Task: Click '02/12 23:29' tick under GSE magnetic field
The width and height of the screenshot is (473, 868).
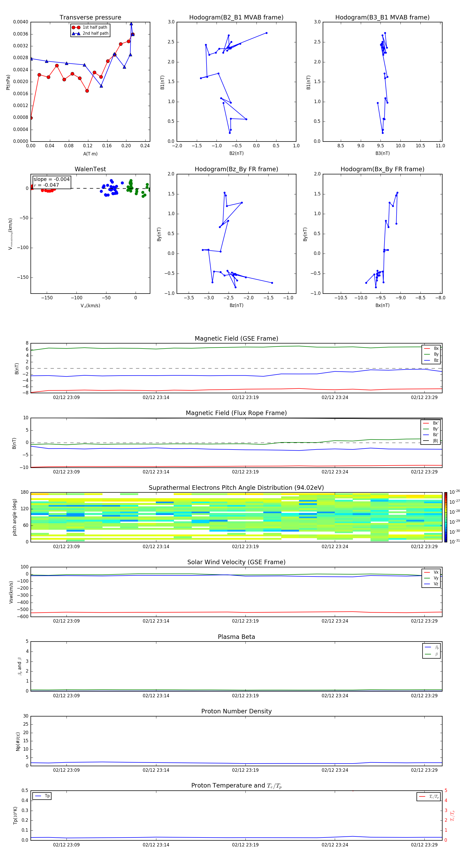Action: 424,398
